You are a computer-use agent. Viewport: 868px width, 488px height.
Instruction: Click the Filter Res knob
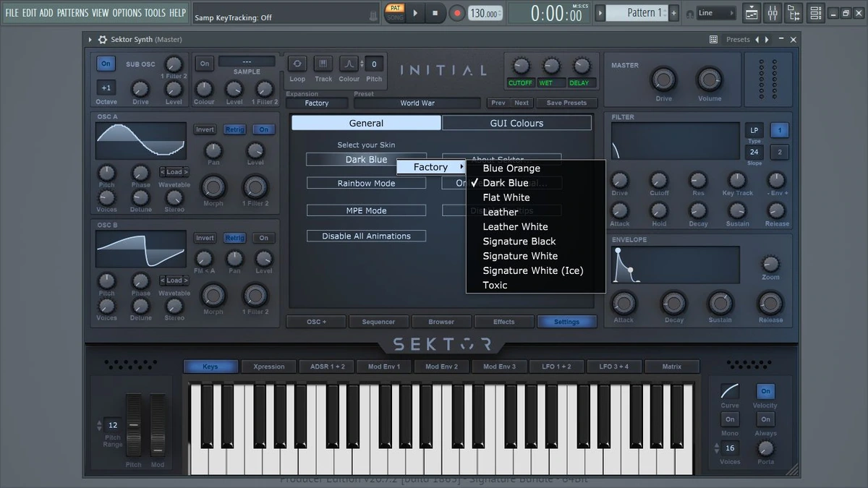click(x=698, y=180)
